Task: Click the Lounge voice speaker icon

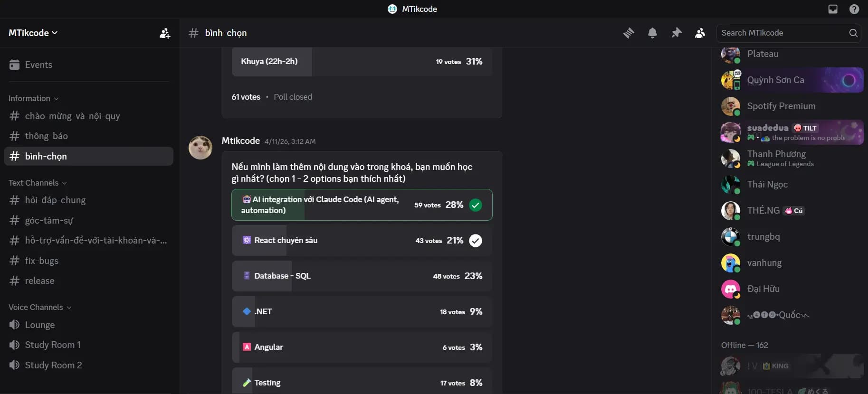Action: point(14,325)
